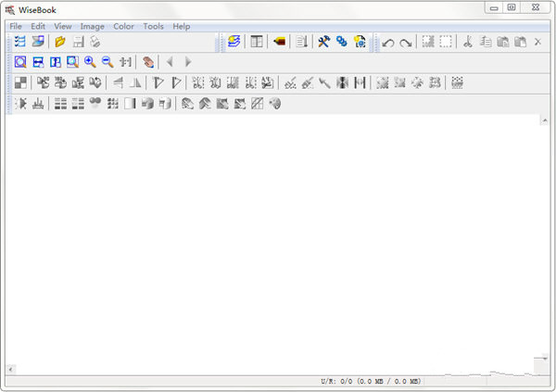Click the blue chain links icon
This screenshot has height=392, width=556.
coord(341,43)
